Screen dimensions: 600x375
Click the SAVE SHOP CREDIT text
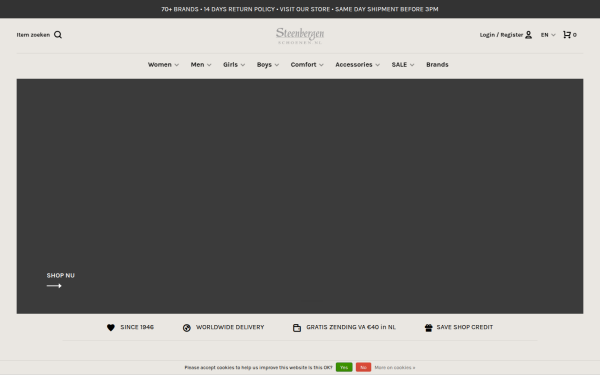tap(465, 327)
